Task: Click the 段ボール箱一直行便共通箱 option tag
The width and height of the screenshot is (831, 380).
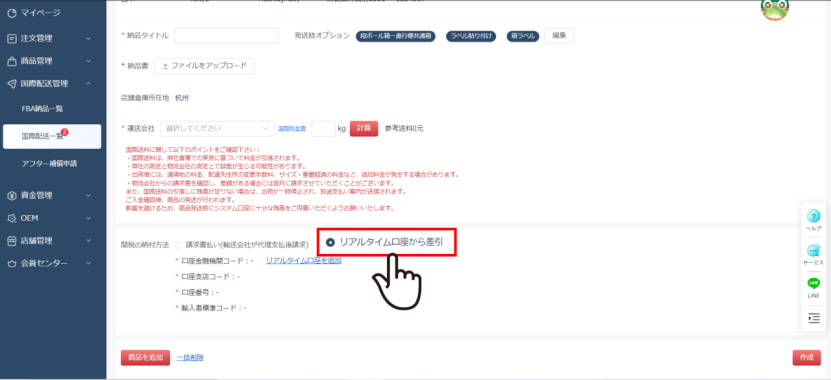Action: pyautogui.click(x=395, y=36)
